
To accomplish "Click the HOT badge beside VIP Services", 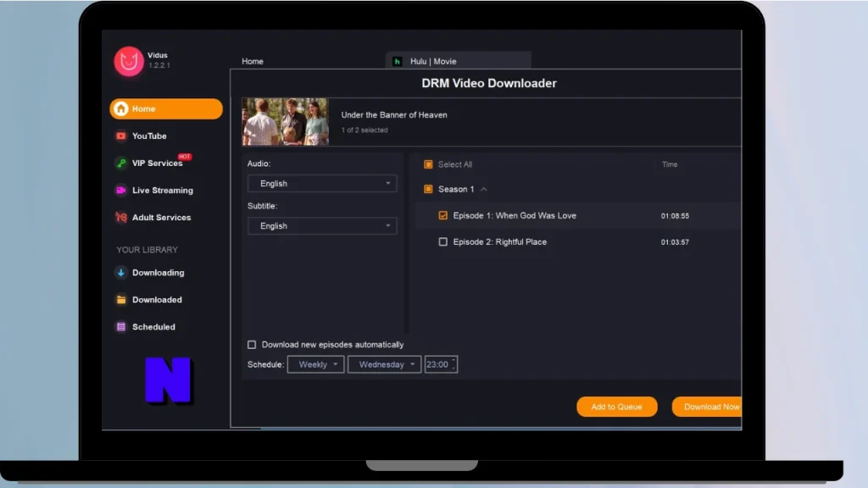I will point(184,157).
